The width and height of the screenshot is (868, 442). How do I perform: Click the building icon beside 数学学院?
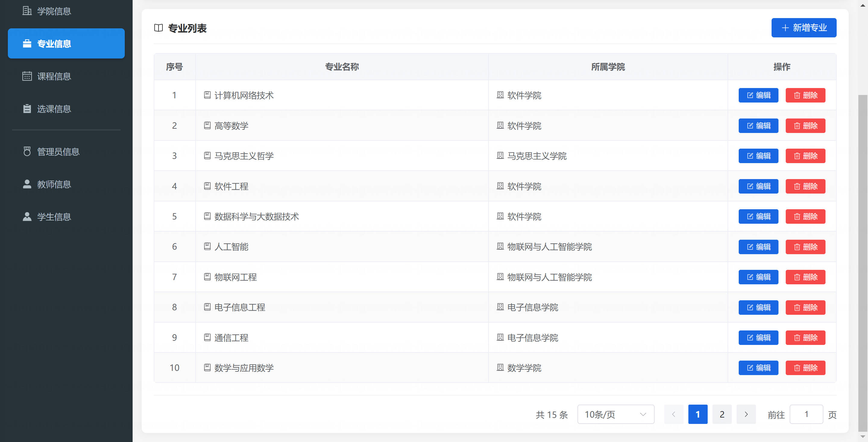click(x=500, y=368)
